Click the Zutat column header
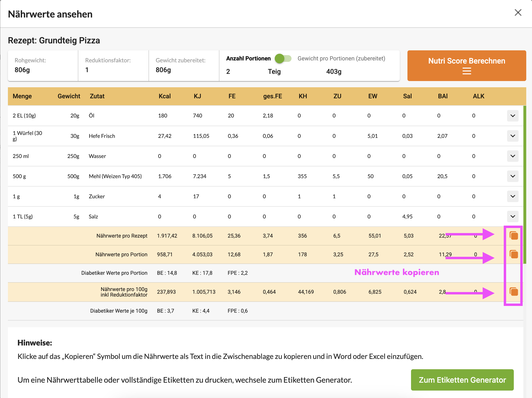This screenshot has height=398, width=532. [97, 96]
